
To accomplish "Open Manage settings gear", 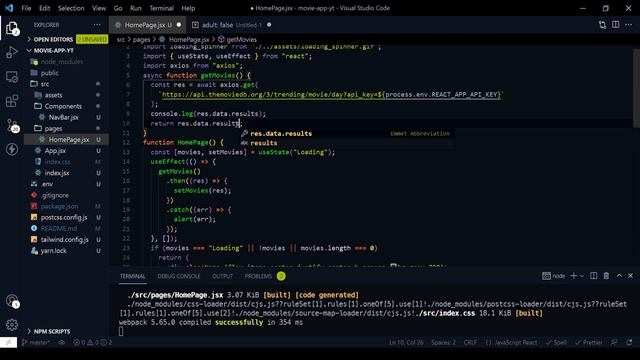I will point(11,324).
